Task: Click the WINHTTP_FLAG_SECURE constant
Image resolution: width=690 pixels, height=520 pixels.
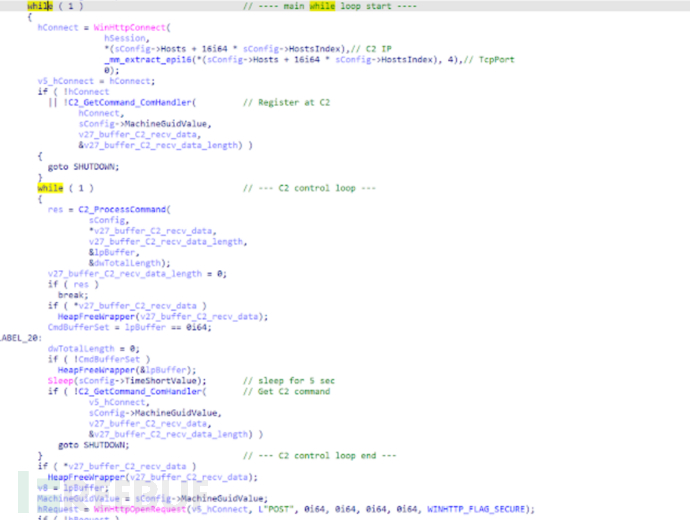Action: tap(476, 509)
